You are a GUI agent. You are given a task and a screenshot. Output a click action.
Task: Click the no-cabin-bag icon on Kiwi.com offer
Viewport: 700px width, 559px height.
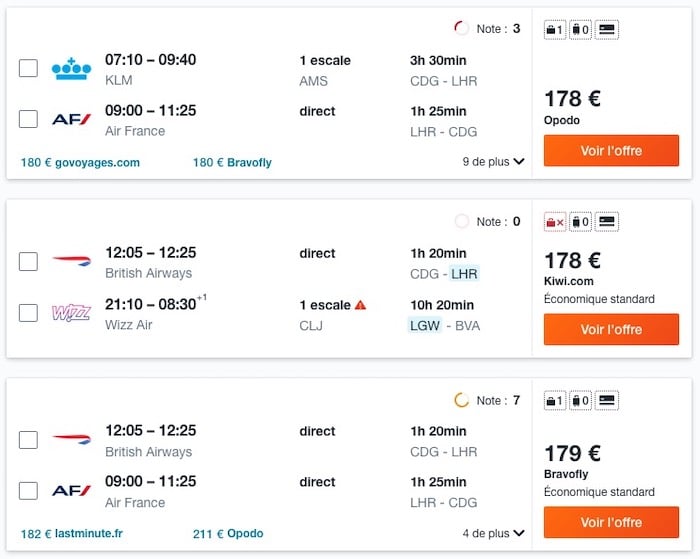[554, 222]
